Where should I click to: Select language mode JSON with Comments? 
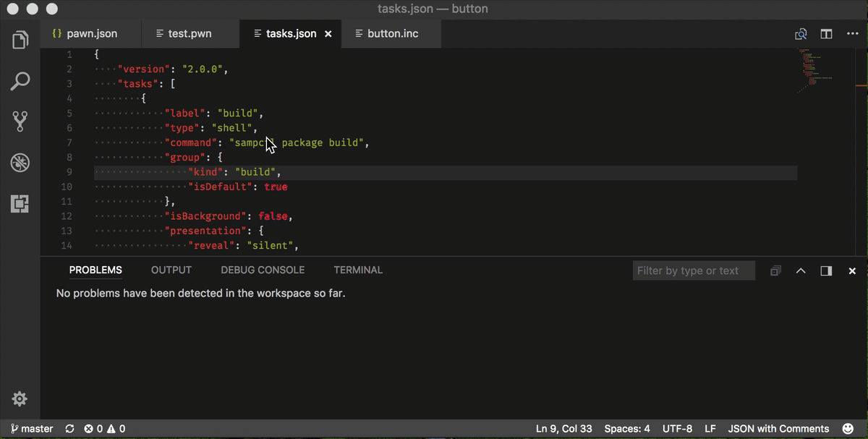[778, 429]
